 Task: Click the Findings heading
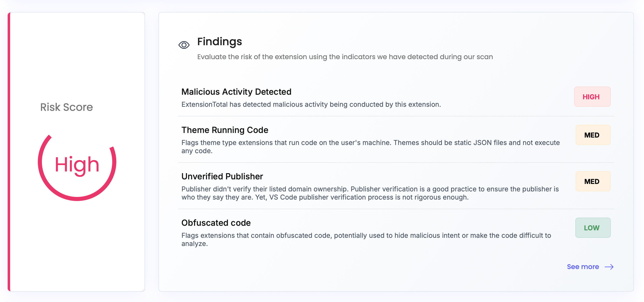pyautogui.click(x=219, y=41)
